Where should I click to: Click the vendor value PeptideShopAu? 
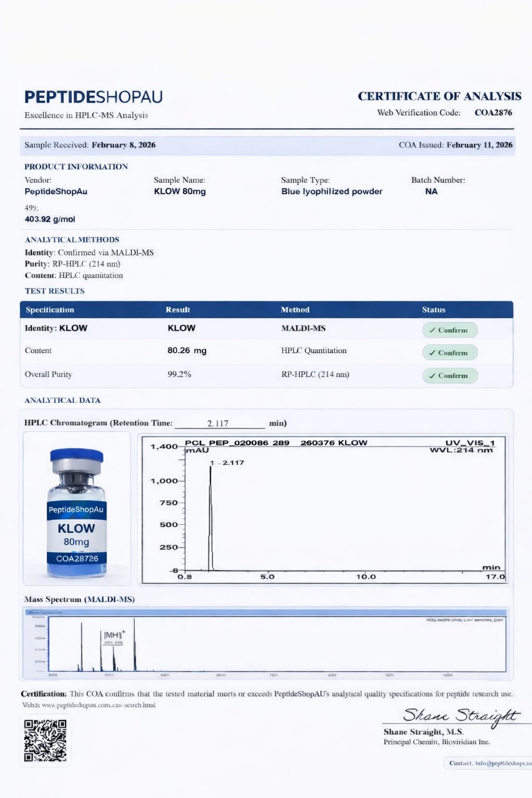point(56,191)
